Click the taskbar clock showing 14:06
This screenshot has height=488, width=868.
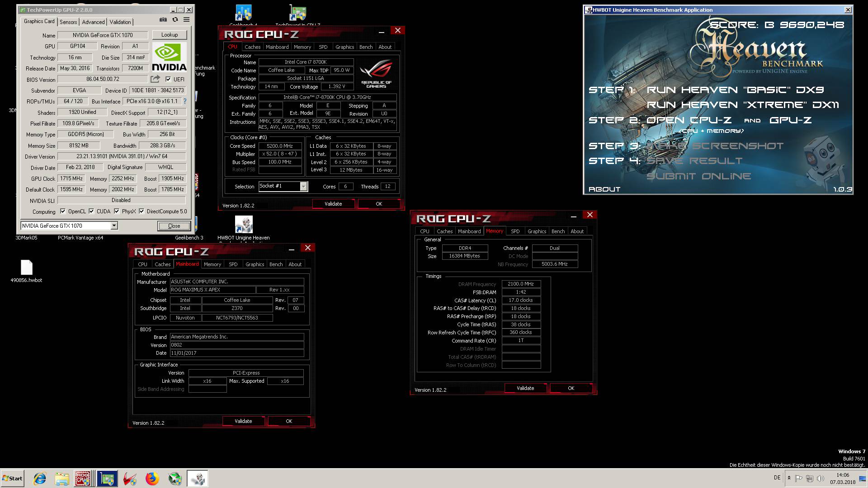843,475
